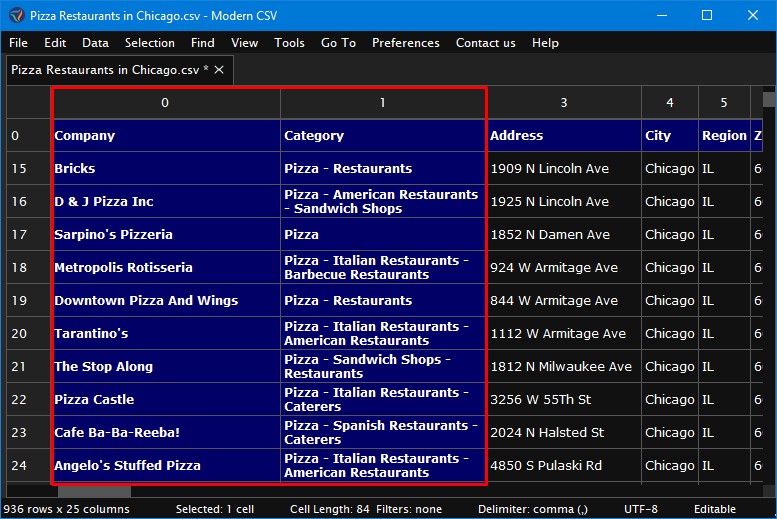Click the Region header cell
This screenshot has height=519, width=777.
(x=724, y=136)
